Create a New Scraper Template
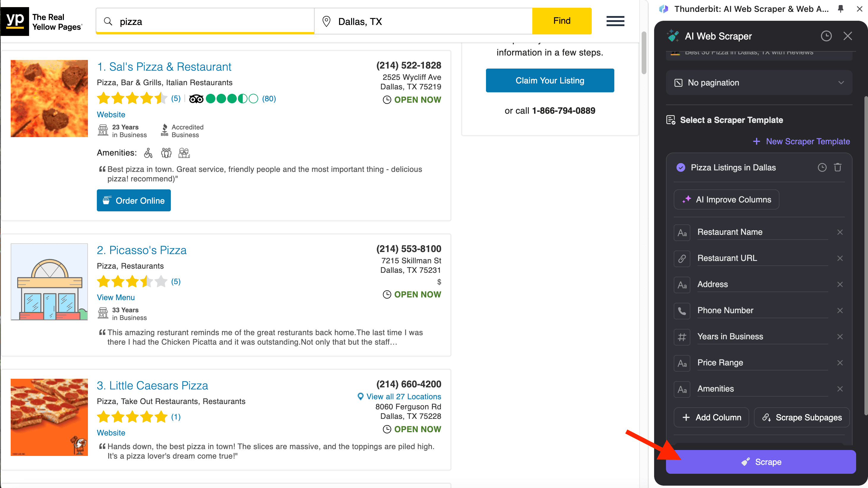This screenshot has height=488, width=868. (801, 142)
